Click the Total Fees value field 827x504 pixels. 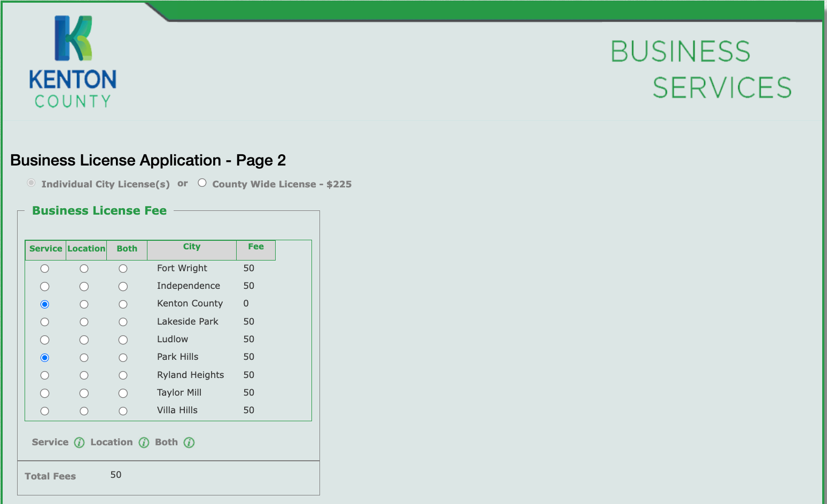(x=116, y=475)
